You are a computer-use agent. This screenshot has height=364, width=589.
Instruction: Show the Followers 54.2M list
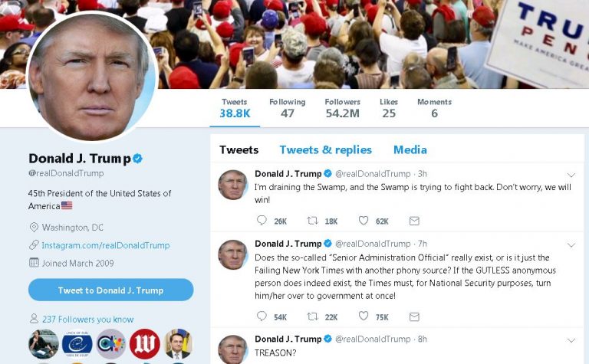pyautogui.click(x=342, y=108)
